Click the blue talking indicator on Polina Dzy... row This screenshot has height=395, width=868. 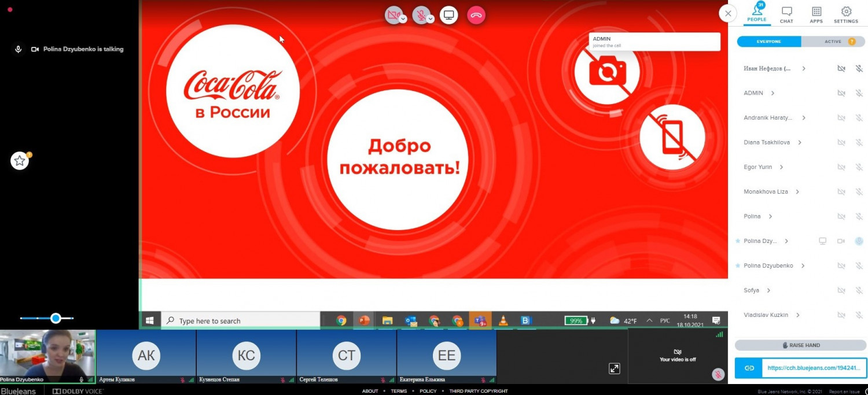pyautogui.click(x=859, y=241)
